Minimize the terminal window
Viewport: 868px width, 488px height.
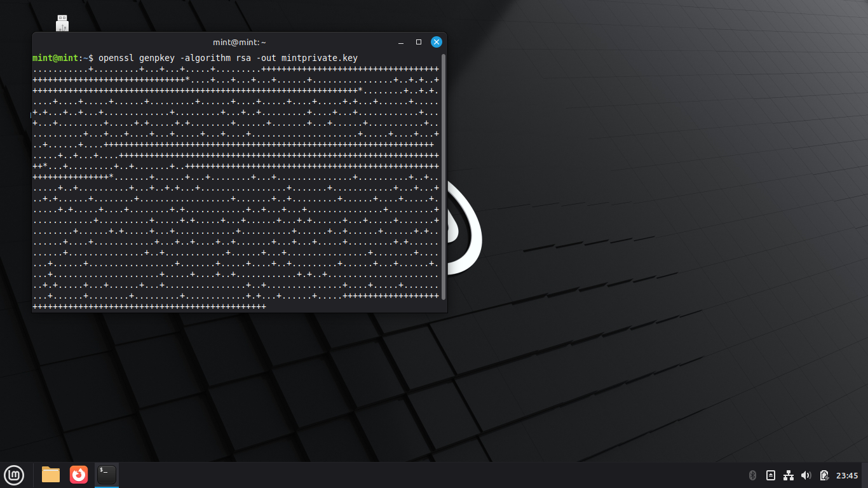(x=401, y=42)
